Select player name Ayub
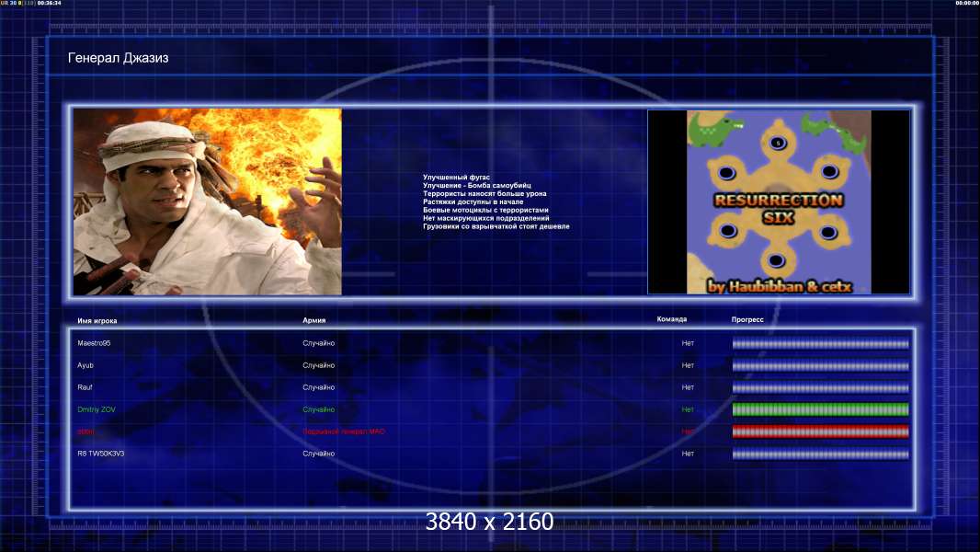Screen dimensions: 980x552 click(85, 365)
